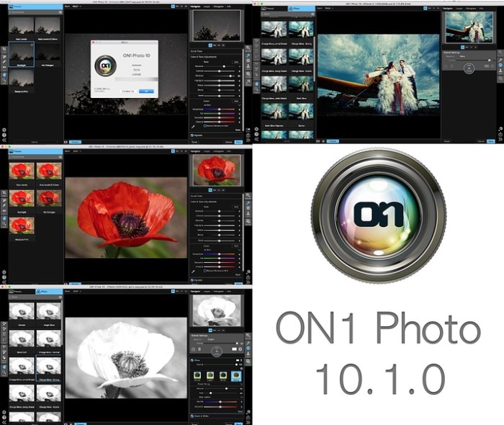Select the Zoom magnifier tool in starry-sky window

(4, 81)
